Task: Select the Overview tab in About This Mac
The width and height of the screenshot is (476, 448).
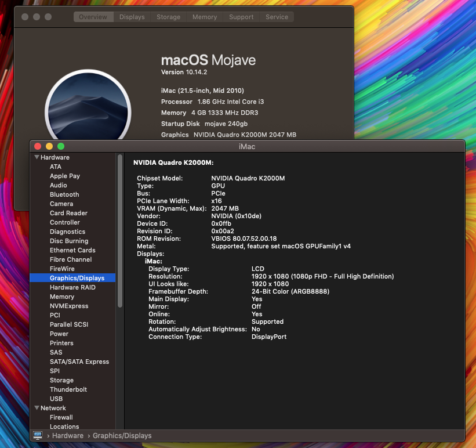Action: click(93, 17)
